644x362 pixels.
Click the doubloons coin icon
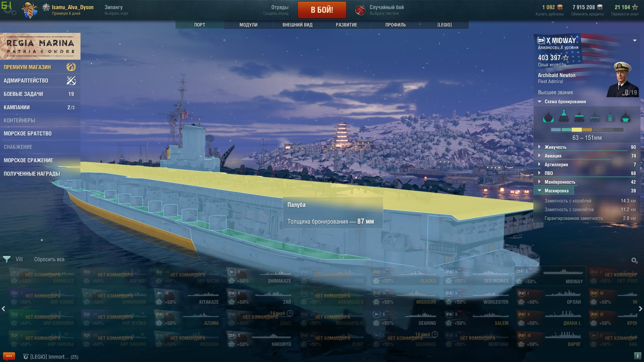coord(560,7)
